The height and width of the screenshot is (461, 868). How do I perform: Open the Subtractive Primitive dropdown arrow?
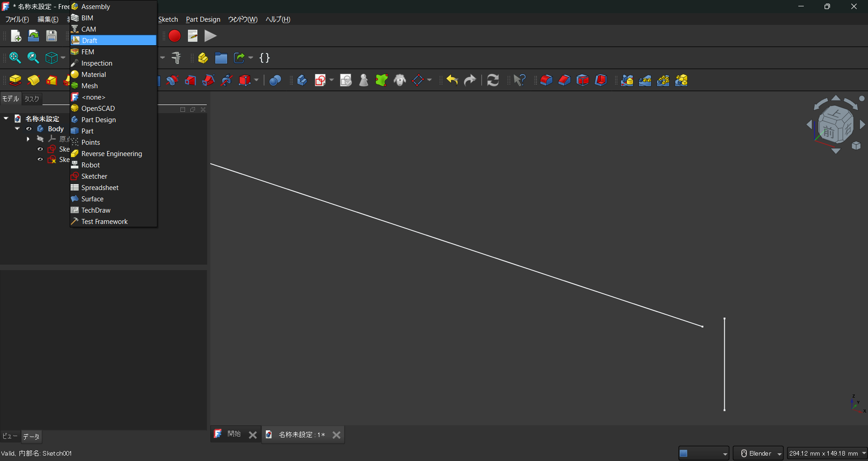[256, 81]
